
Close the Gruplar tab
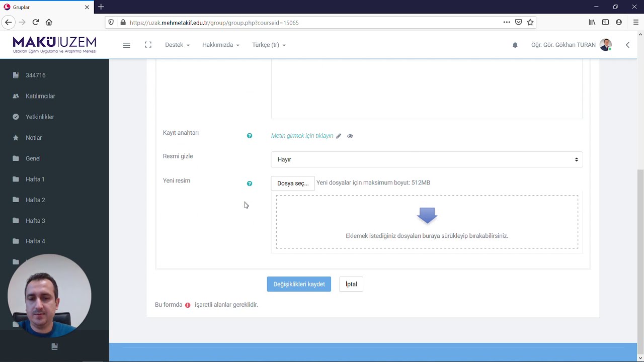(x=87, y=7)
